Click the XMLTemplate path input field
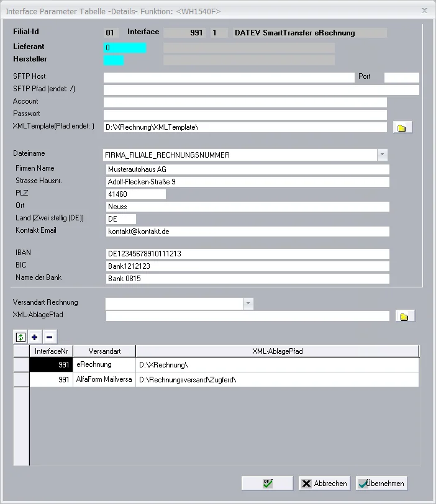Screen dimensions: 436x504 tap(245, 127)
